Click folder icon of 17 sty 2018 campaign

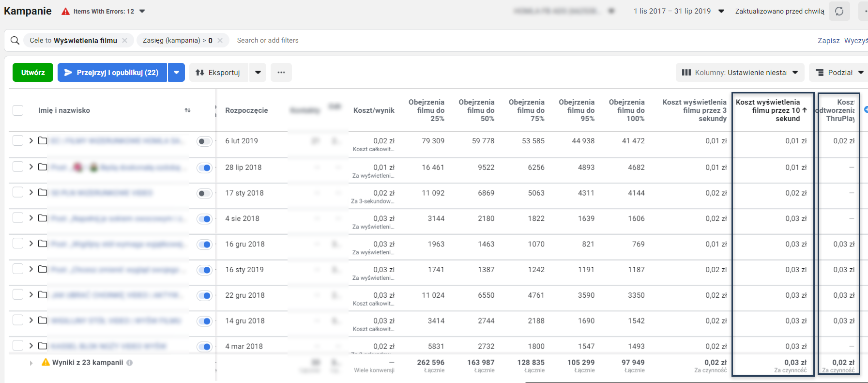coord(43,192)
